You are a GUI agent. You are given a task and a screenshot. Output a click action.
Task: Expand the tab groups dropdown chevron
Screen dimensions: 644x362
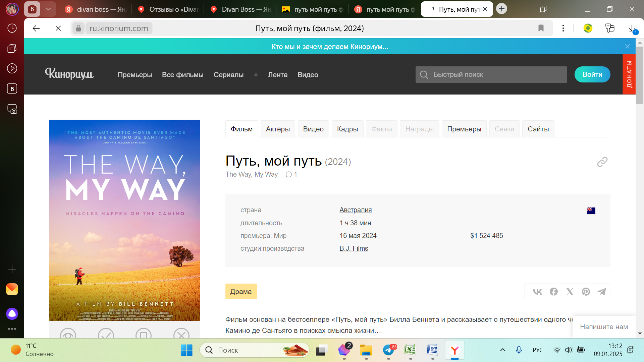pos(48,9)
